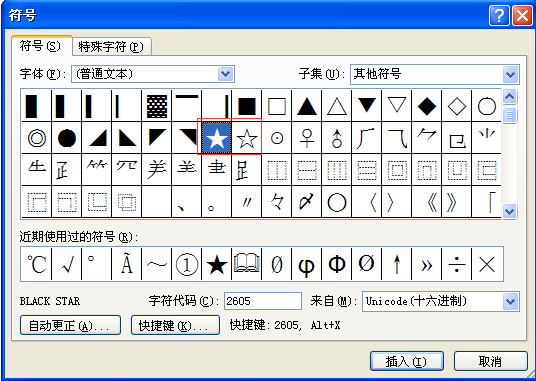Select the circled number one recent symbol
This screenshot has width=536, height=381.
pyautogui.click(x=187, y=264)
